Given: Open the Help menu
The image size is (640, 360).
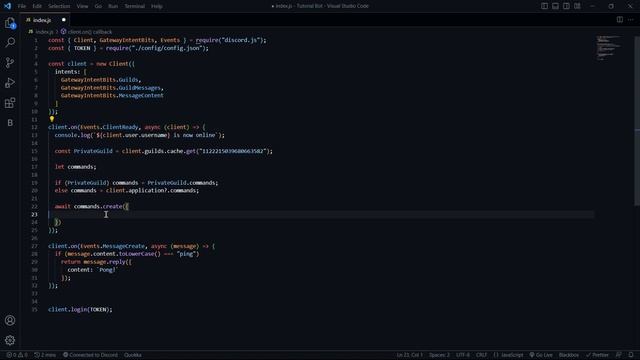Looking at the screenshot, I should point(157,6).
